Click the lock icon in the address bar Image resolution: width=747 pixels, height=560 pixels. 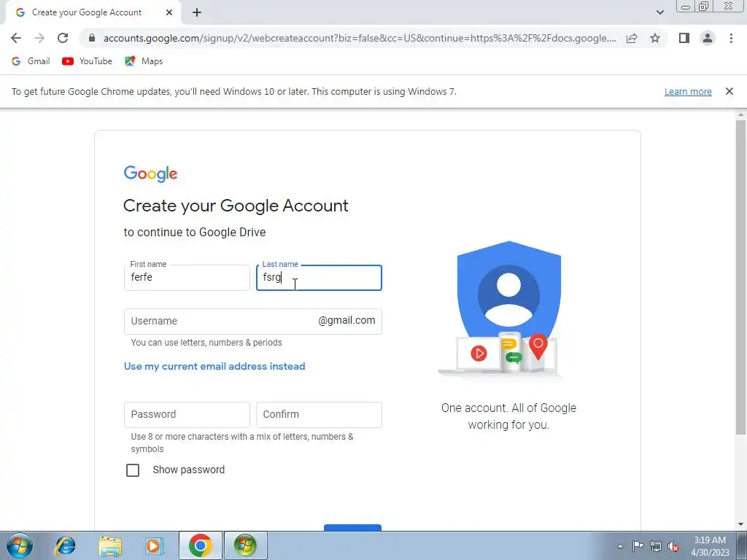click(92, 38)
